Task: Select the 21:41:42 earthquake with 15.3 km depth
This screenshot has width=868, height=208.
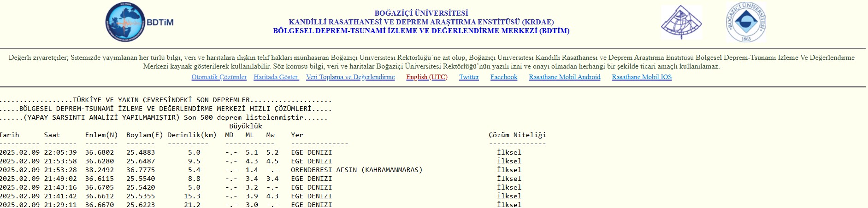Action: 166,196
